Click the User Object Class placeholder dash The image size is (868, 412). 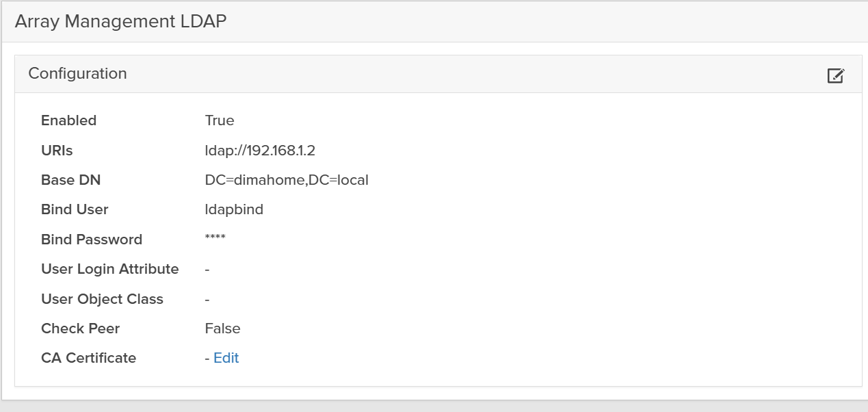tap(207, 299)
